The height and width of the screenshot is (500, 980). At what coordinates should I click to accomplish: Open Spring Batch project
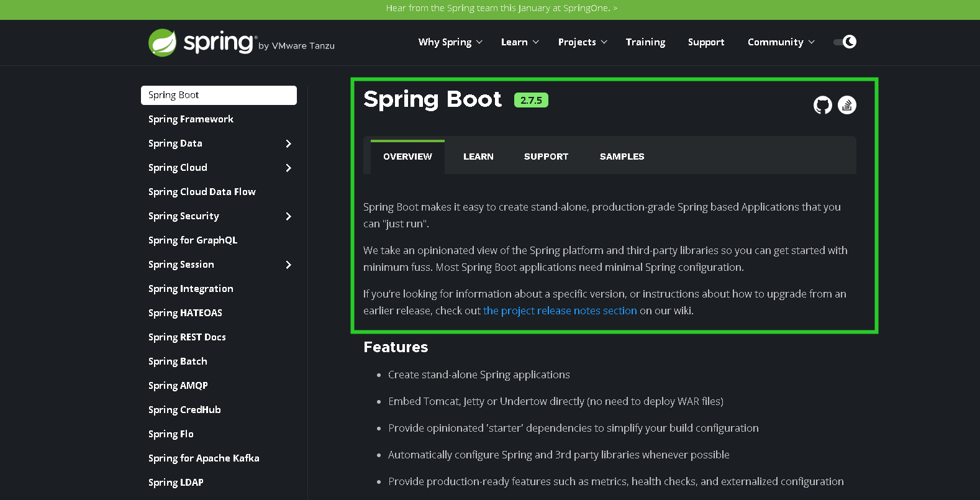tap(178, 361)
